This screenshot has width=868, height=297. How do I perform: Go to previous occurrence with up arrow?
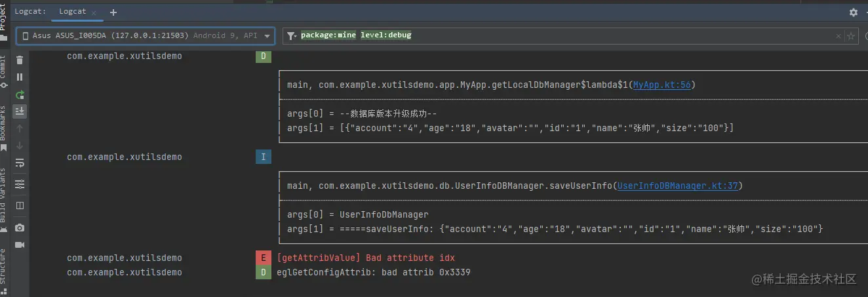point(20,129)
